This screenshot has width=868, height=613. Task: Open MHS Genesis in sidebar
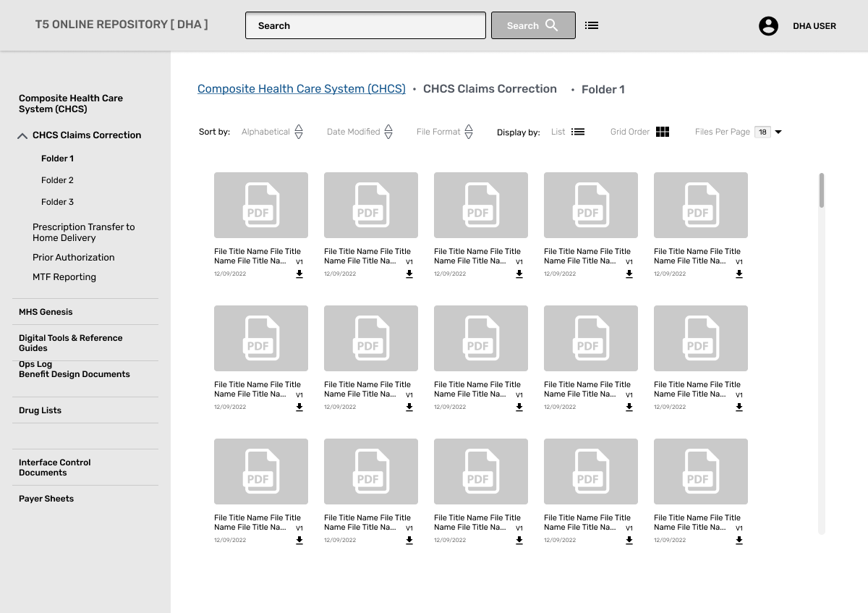[x=46, y=312]
